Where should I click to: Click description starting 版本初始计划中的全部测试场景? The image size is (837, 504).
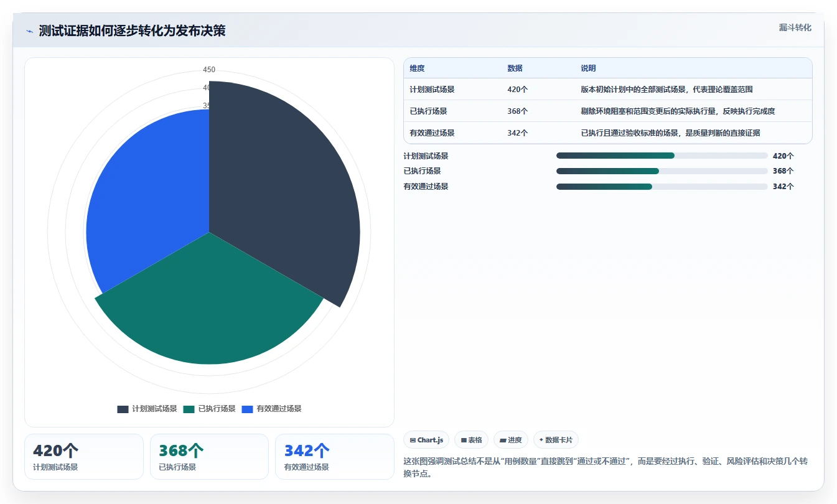[x=666, y=90]
